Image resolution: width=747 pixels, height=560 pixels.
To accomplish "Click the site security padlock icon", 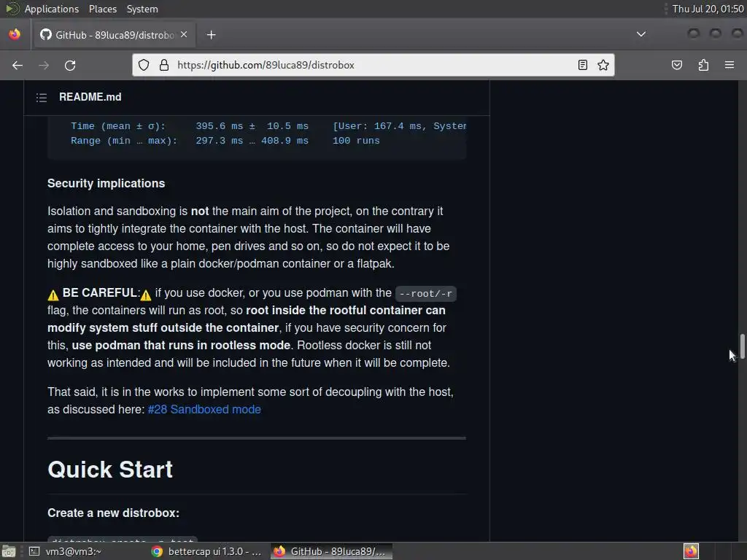I will [x=164, y=65].
